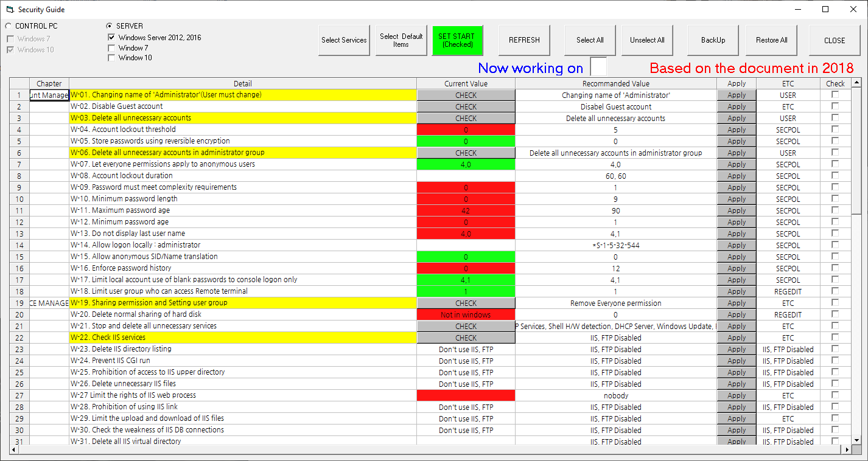Click the horizontal scrollbar right arrow
Screen dimensions: 868x461
[x=845, y=449]
